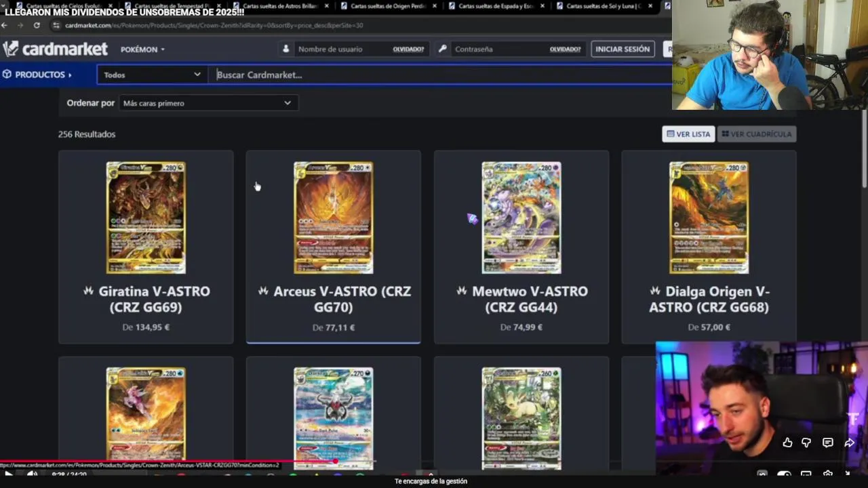Viewport: 868px width, 488px height.
Task: Click the Dialga Origen V-ASTRO card image
Action: point(709,218)
